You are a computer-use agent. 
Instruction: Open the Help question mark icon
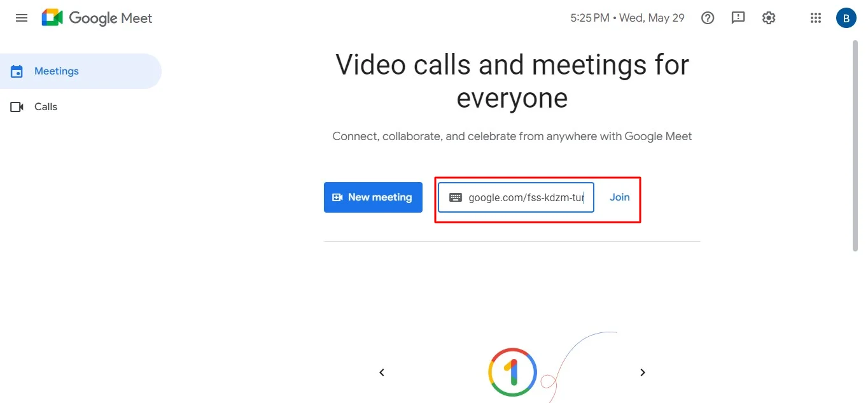[708, 18]
